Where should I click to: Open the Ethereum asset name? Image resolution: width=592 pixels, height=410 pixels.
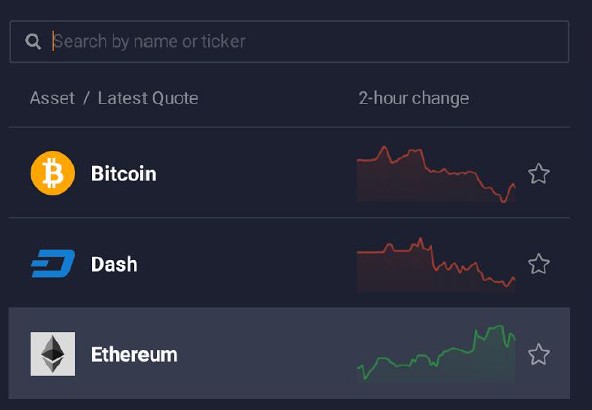(x=134, y=355)
